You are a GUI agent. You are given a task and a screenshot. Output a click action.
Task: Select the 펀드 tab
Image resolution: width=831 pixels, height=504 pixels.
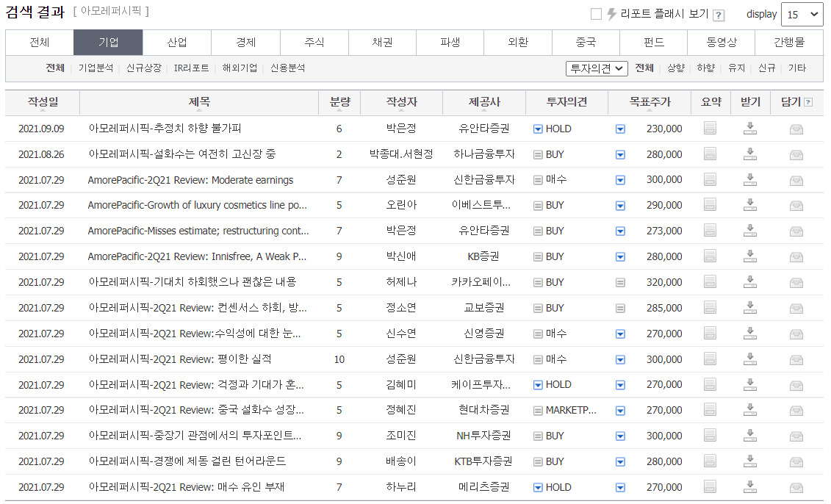[x=653, y=43]
